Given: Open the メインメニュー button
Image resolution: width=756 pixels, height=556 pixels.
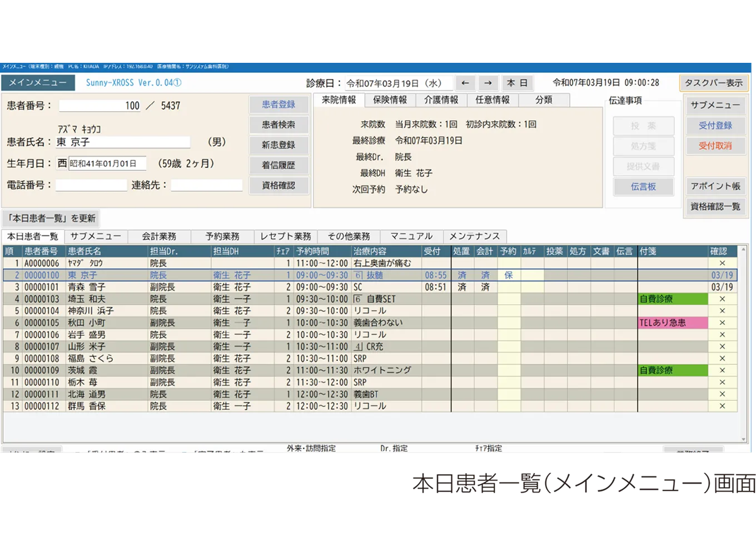Looking at the screenshot, I should tap(37, 83).
